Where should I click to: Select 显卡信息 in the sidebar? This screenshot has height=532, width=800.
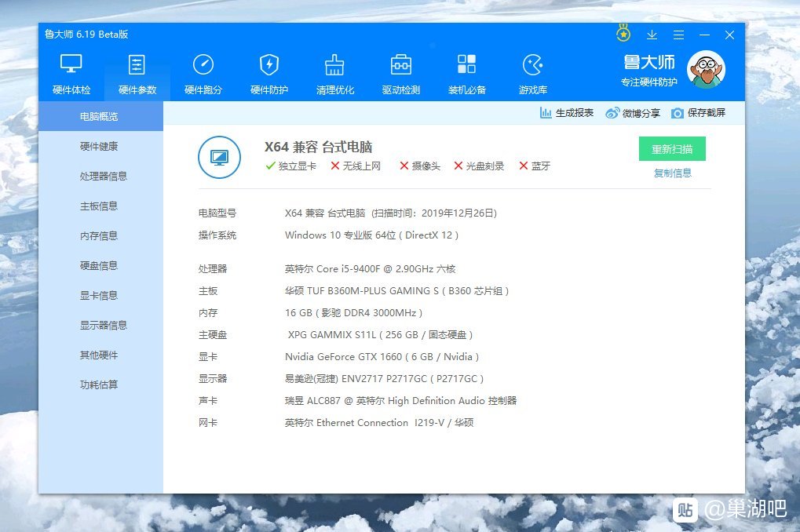click(x=100, y=295)
